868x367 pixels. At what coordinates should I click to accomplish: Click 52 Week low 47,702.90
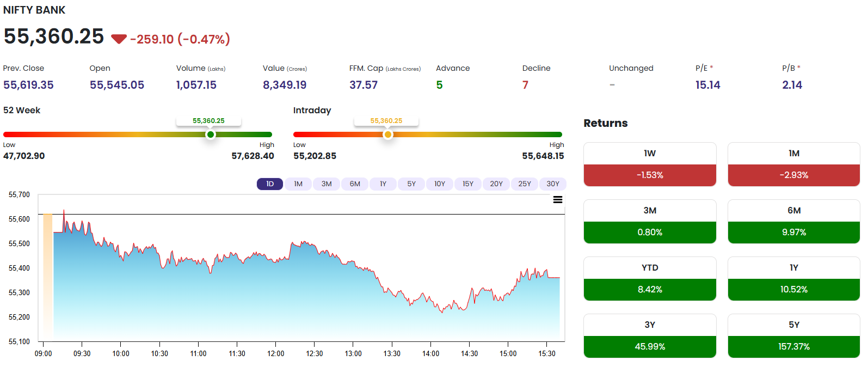point(24,156)
